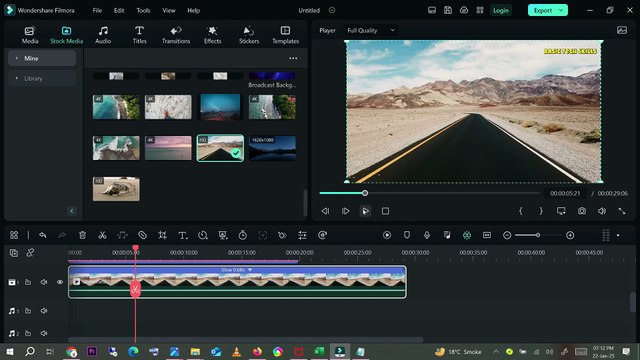
Task: Open the File menu
Action: tap(97, 10)
